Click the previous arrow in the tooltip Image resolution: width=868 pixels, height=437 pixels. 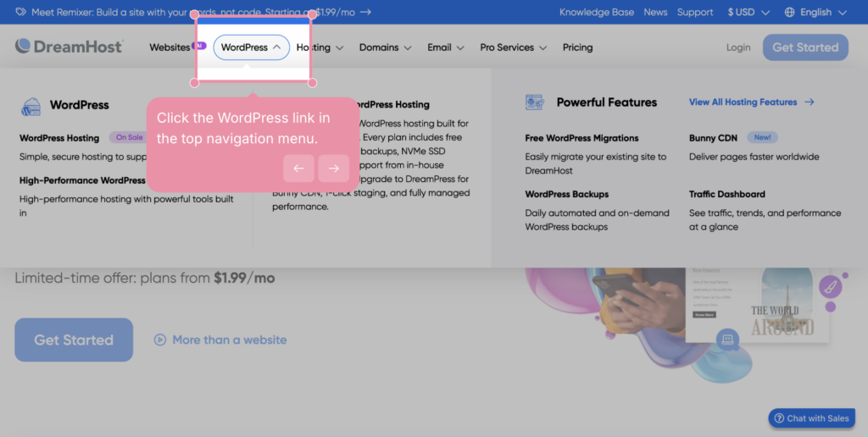299,169
